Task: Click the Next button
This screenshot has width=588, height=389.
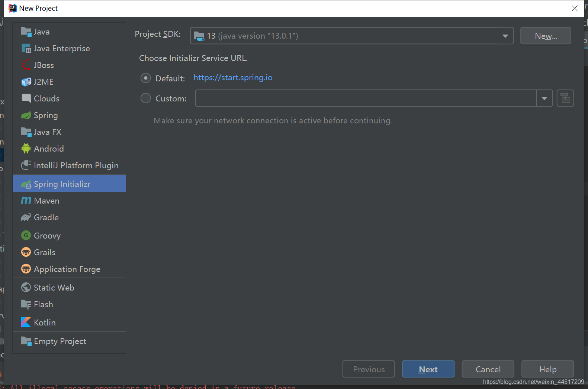Action: [428, 369]
